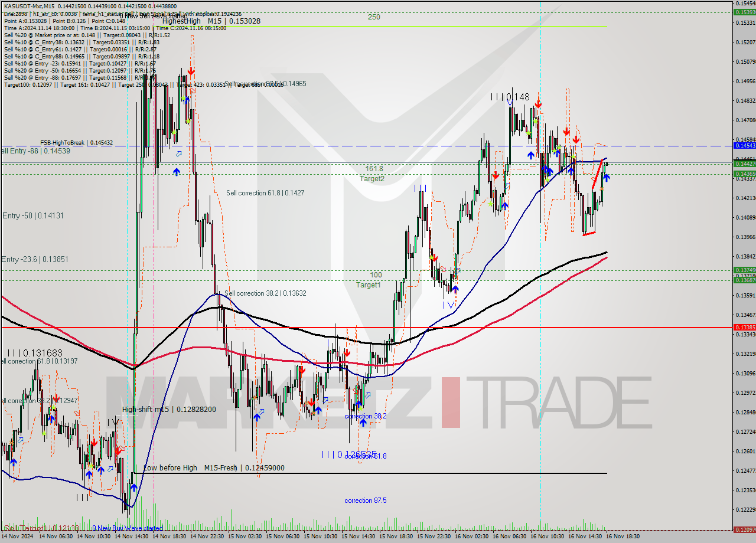Click the 15 Nov 18:30 time axis label
Image resolution: width=756 pixels, height=543 pixels.
tap(397, 537)
